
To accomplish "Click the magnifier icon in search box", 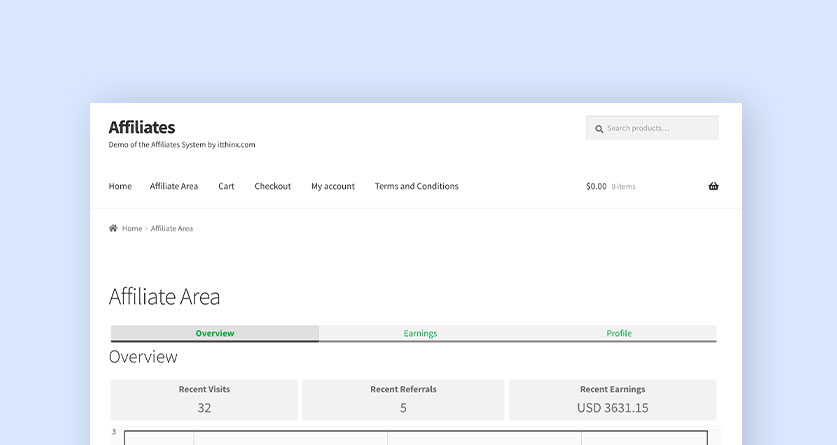I will (599, 129).
